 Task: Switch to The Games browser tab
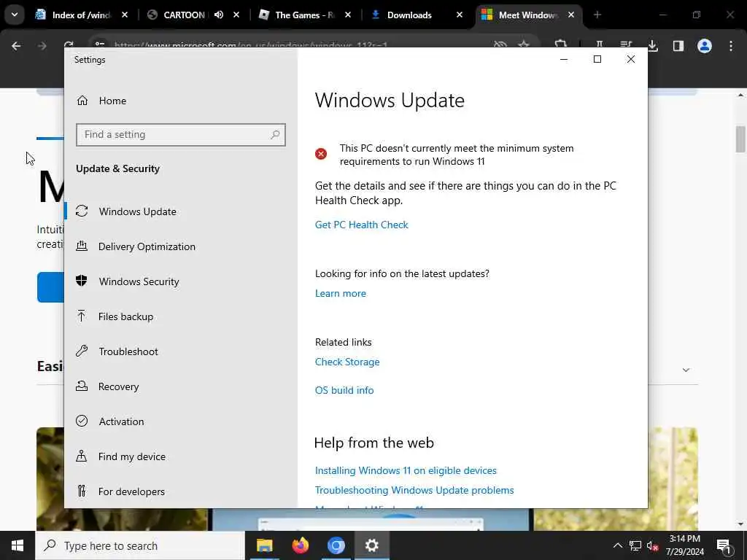305,15
